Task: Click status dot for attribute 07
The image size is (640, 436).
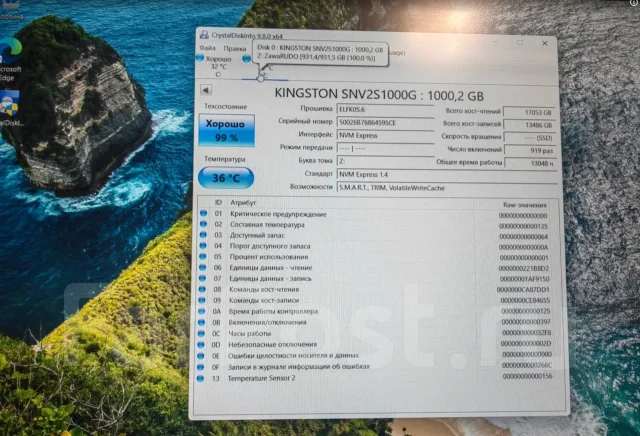Action: pyautogui.click(x=202, y=278)
